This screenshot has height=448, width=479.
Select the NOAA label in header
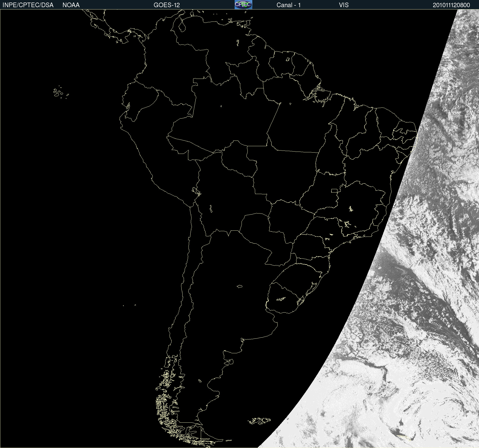(x=71, y=5)
